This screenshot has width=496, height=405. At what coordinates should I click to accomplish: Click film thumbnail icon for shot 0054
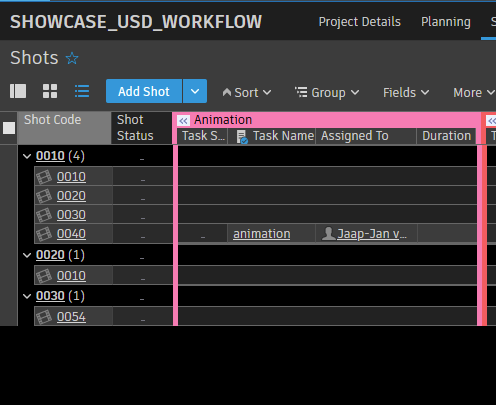[44, 317]
